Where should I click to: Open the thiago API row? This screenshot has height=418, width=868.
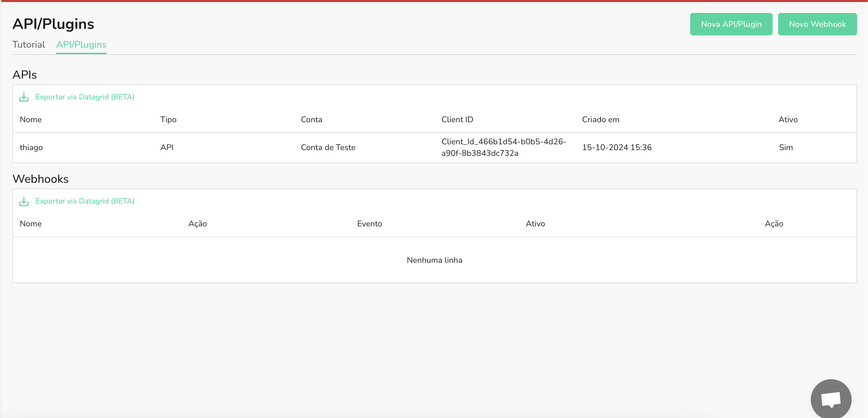(x=31, y=147)
